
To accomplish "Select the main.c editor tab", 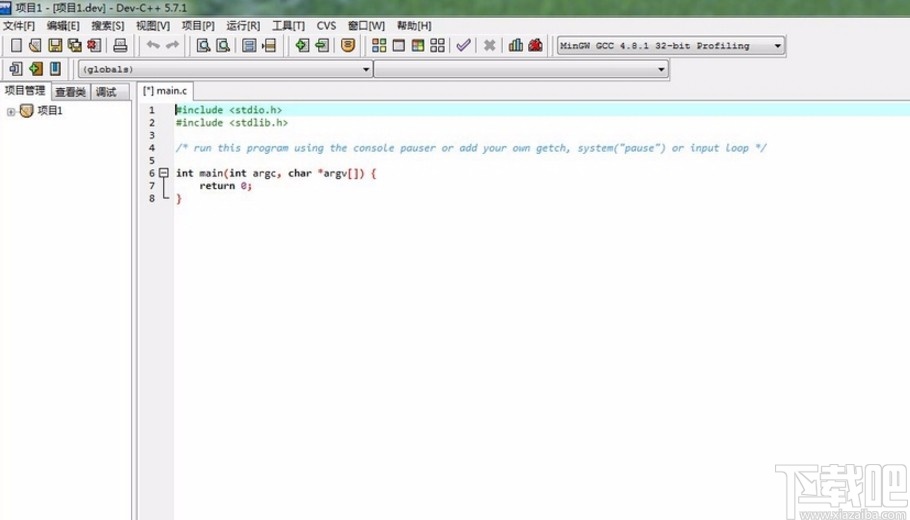I will 165,91.
